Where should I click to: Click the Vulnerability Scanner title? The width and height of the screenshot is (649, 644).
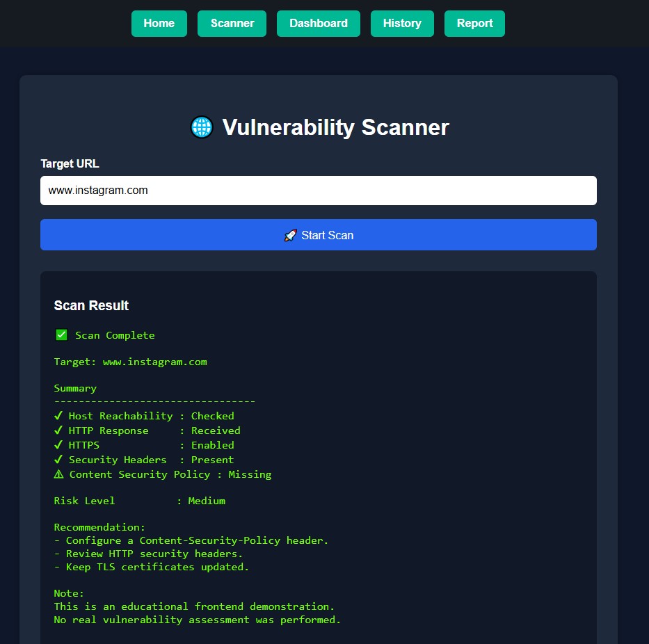(x=336, y=127)
